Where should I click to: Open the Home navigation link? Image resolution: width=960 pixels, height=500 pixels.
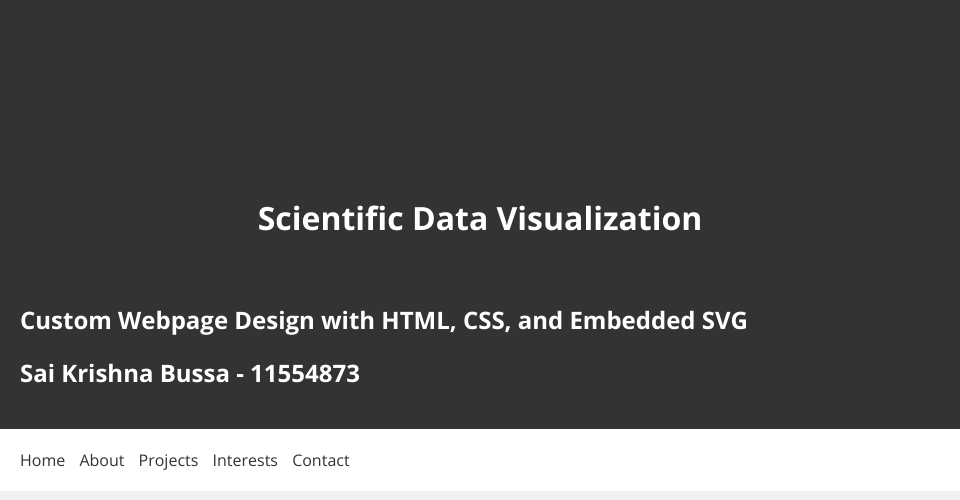click(42, 460)
